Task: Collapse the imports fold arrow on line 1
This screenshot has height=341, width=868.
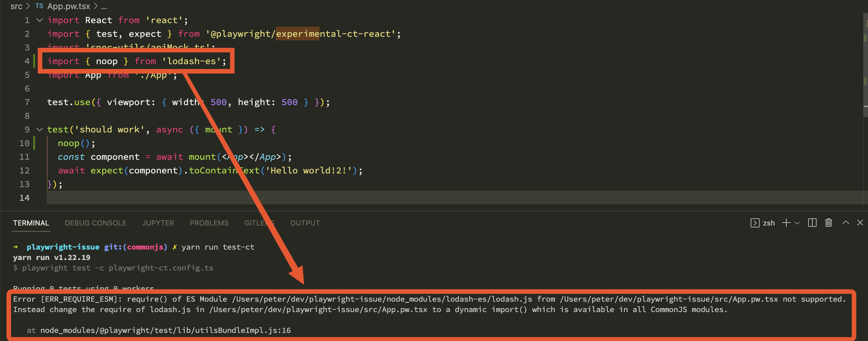Action: (x=39, y=20)
